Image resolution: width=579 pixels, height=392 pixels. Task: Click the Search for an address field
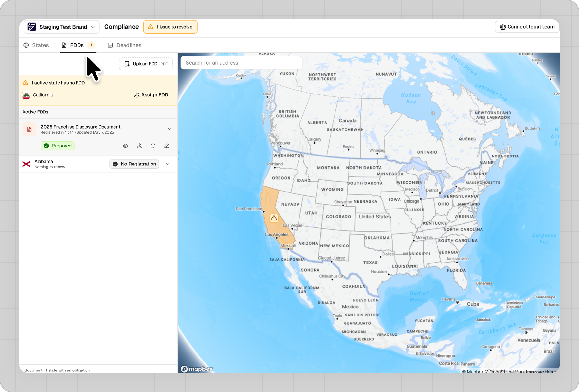241,63
